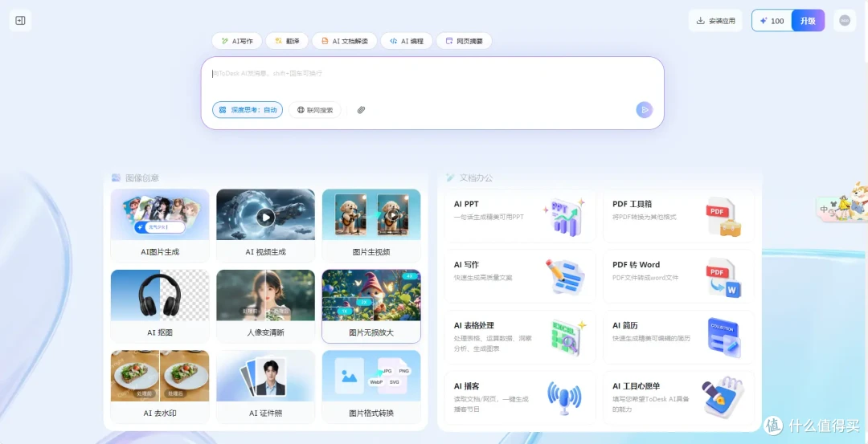Click the 图片无损放大 label
Image resolution: width=868 pixels, height=444 pixels.
371,332
